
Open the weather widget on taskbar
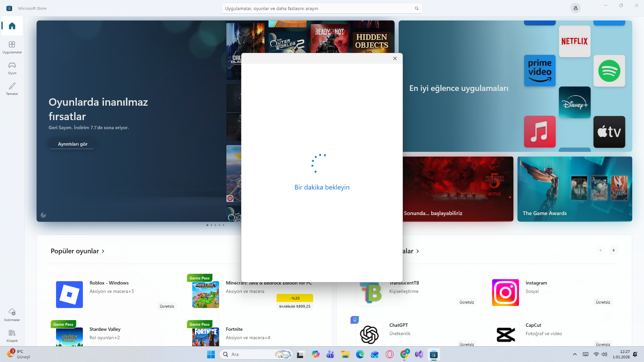coord(19,354)
